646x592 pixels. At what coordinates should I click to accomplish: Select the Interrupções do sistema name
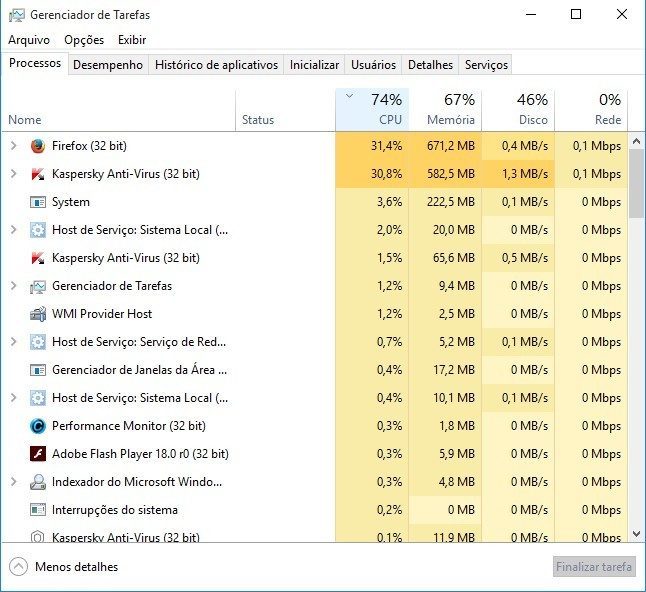pos(115,510)
